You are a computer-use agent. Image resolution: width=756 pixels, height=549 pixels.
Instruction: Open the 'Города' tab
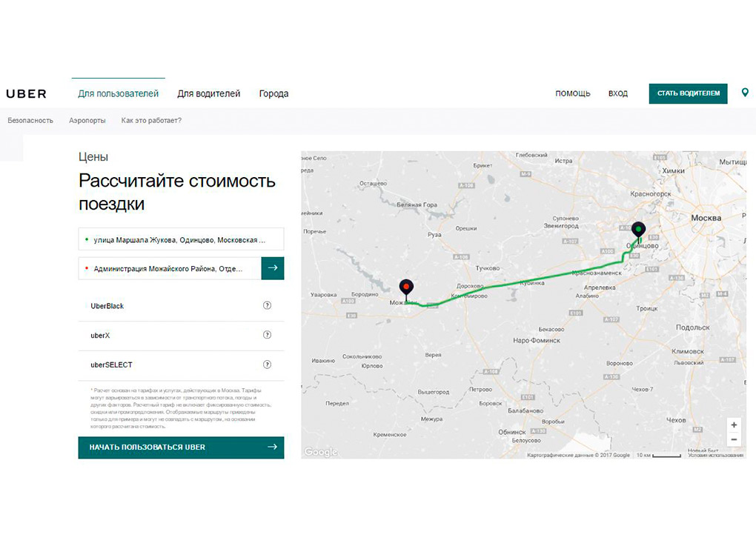[x=273, y=93]
